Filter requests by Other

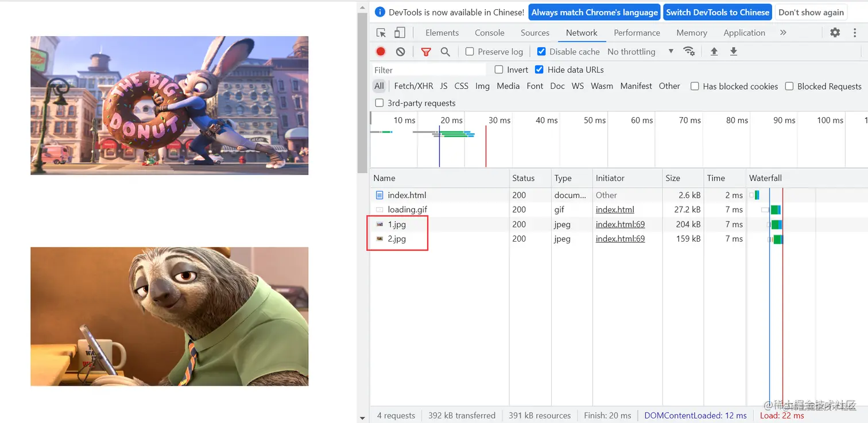tap(669, 86)
